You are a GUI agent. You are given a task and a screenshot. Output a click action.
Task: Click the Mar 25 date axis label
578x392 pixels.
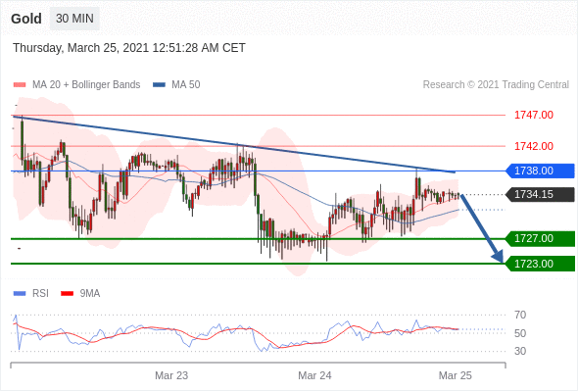pyautogui.click(x=455, y=375)
